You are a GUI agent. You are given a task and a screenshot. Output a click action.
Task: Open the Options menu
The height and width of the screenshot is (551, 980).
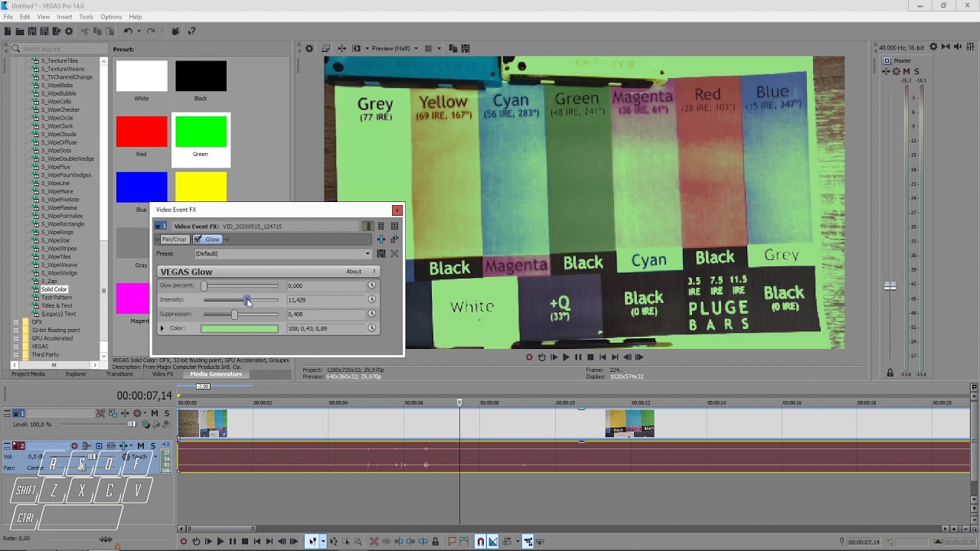[111, 17]
